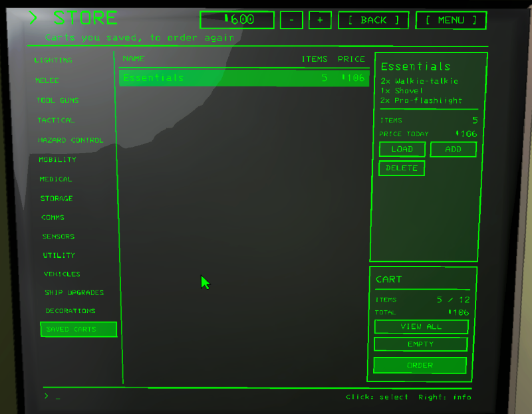
Task: Select the Essentials saved cart row
Action: point(244,78)
